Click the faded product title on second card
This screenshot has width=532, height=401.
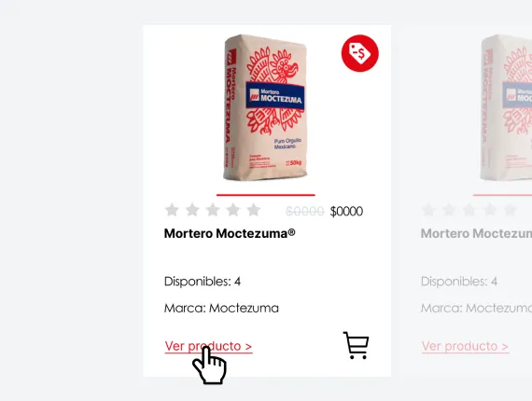tap(476, 233)
